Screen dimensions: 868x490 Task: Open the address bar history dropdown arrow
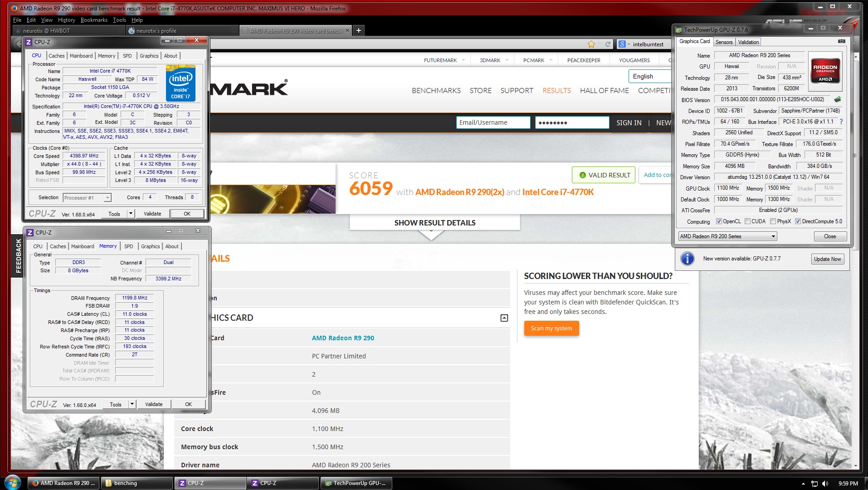(x=600, y=44)
